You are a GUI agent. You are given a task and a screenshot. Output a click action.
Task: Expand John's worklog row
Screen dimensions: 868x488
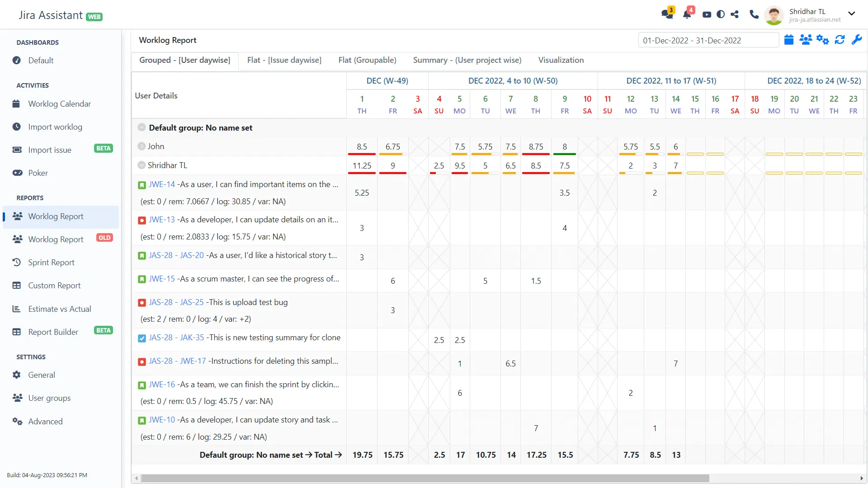[x=142, y=146]
